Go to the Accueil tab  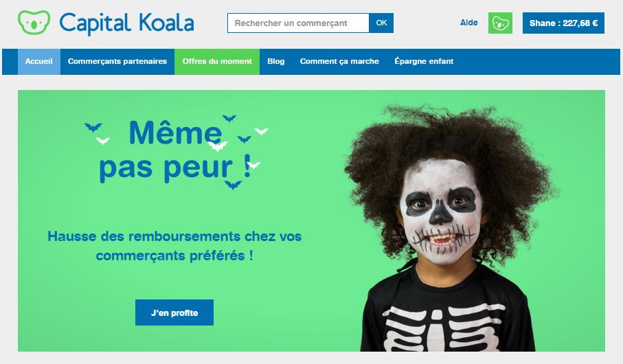(x=39, y=62)
